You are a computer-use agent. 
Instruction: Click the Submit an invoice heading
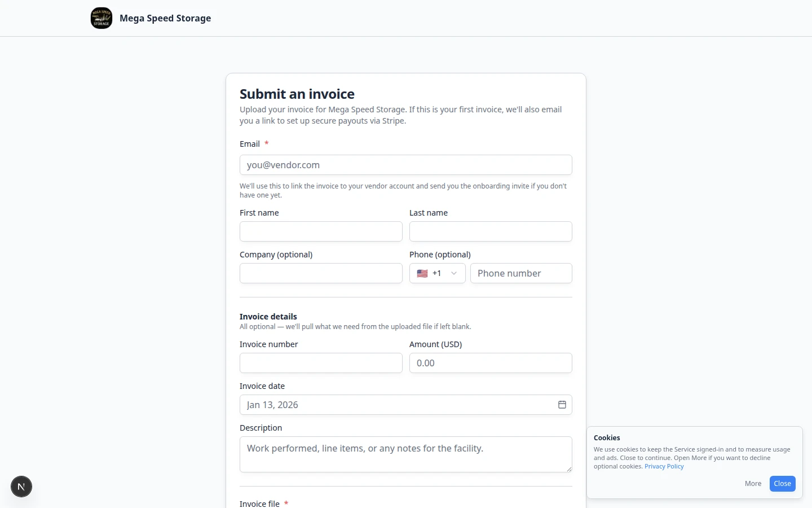[x=297, y=94]
